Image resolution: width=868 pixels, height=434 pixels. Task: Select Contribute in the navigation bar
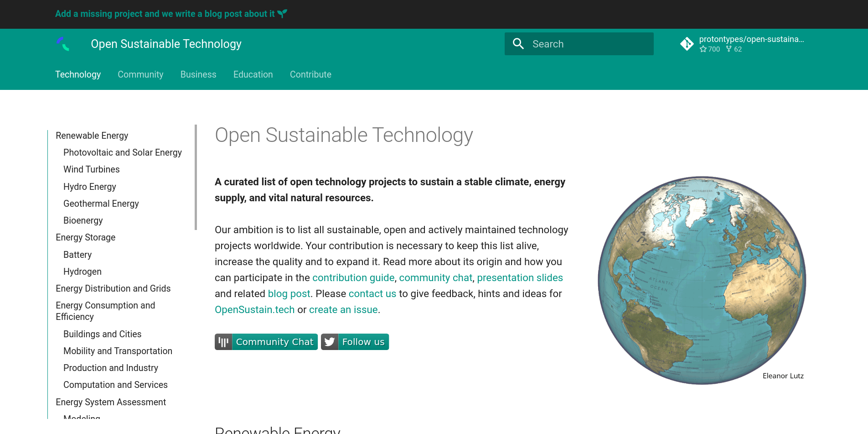click(x=310, y=74)
